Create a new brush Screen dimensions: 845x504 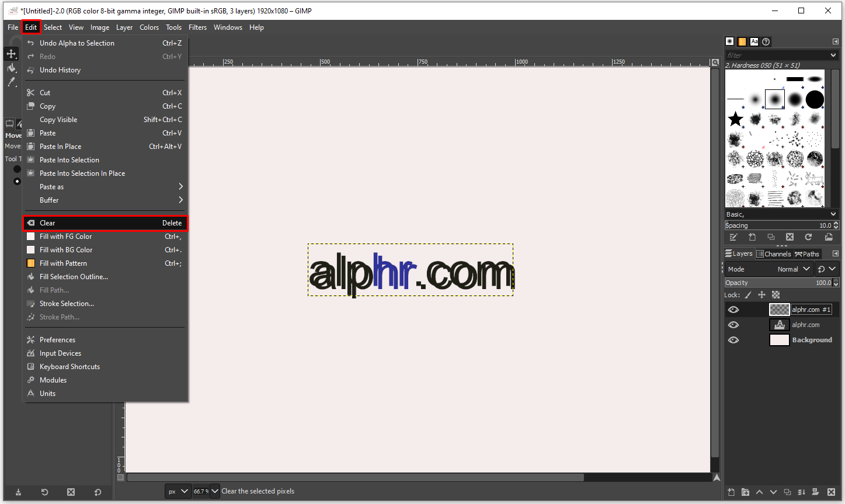pos(752,237)
